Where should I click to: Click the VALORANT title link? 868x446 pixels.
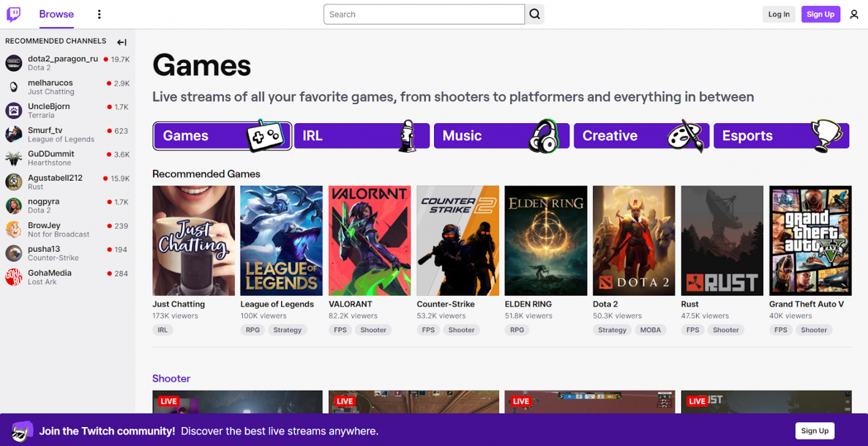(350, 304)
